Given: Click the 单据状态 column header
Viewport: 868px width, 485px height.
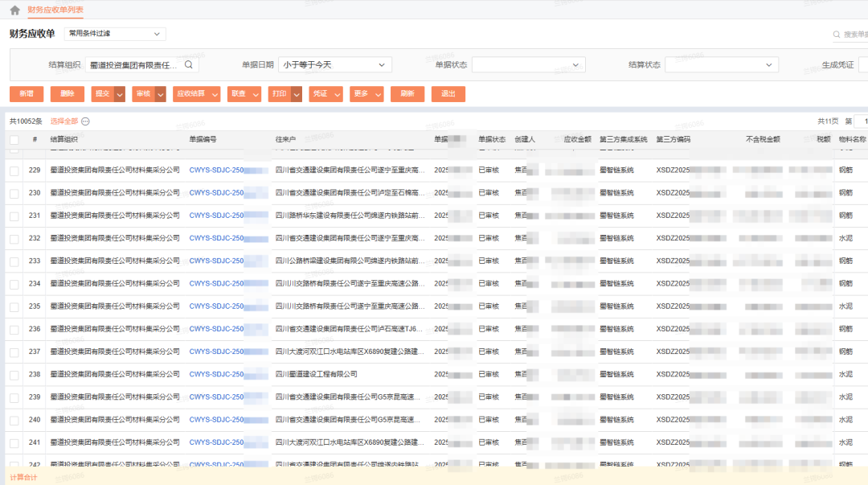Looking at the screenshot, I should point(492,140).
